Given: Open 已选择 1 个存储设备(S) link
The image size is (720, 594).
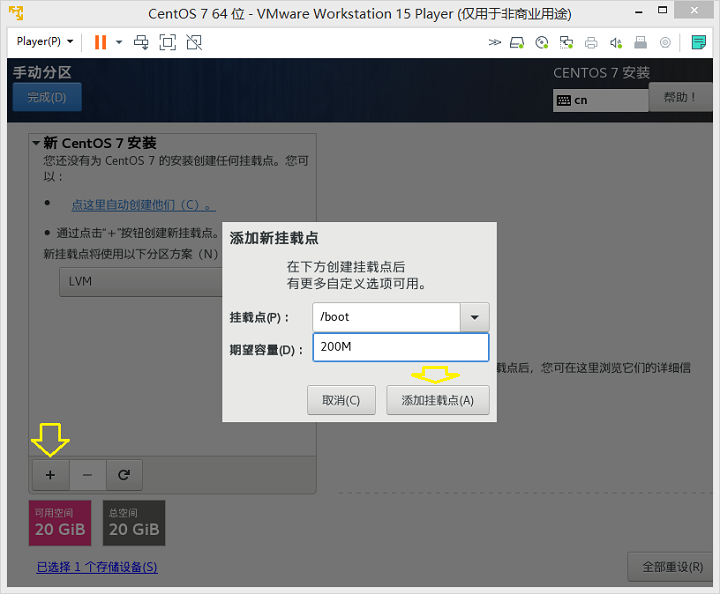Looking at the screenshot, I should (97, 567).
